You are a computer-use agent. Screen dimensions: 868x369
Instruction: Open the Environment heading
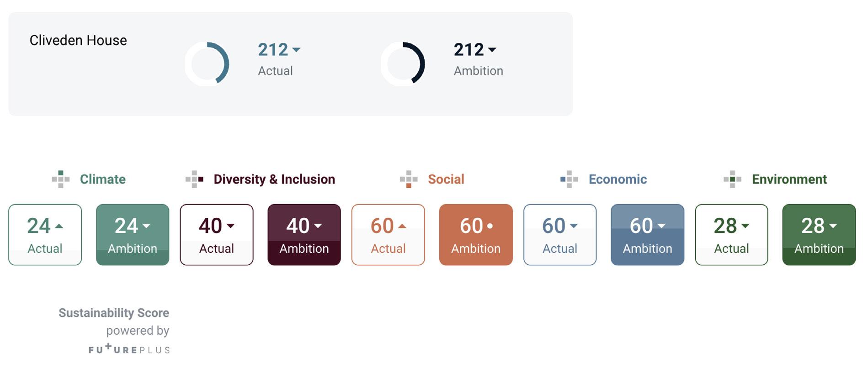[x=789, y=179]
